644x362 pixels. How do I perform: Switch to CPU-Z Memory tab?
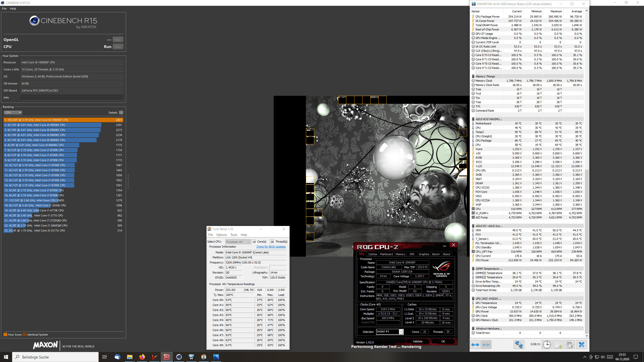pos(400,254)
